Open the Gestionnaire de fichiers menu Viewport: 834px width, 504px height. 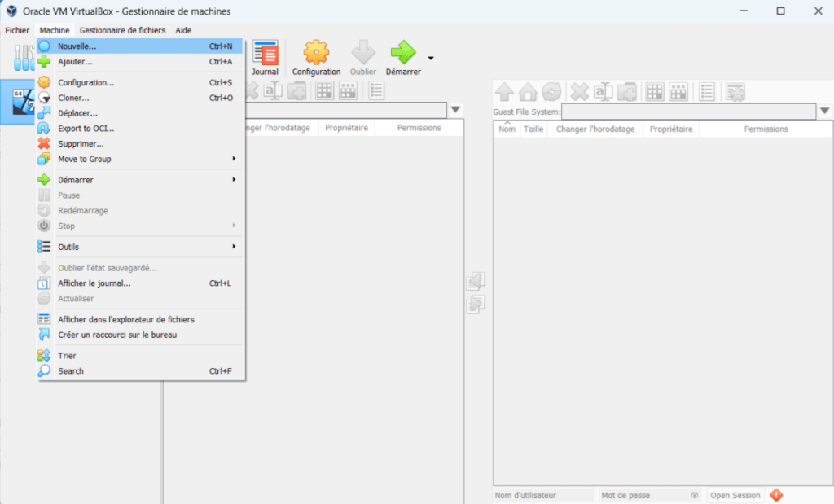[122, 30]
